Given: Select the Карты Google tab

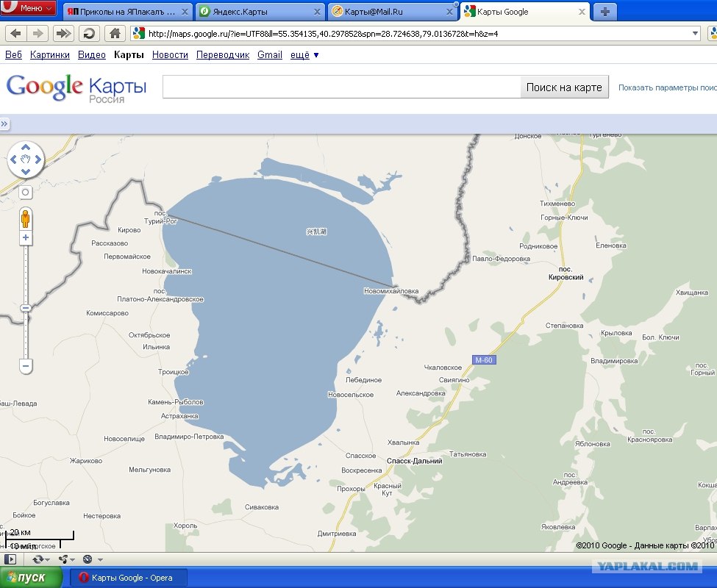Looking at the screenshot, I should (525, 12).
